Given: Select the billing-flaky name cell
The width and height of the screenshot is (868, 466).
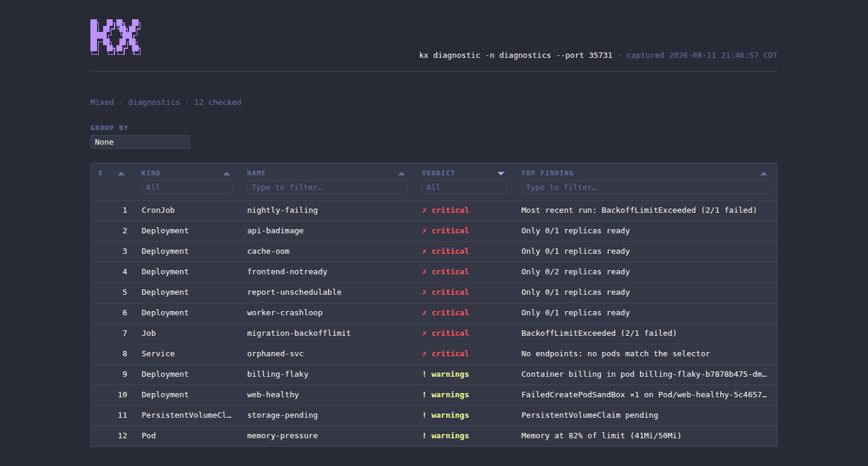Looking at the screenshot, I should pos(278,374).
